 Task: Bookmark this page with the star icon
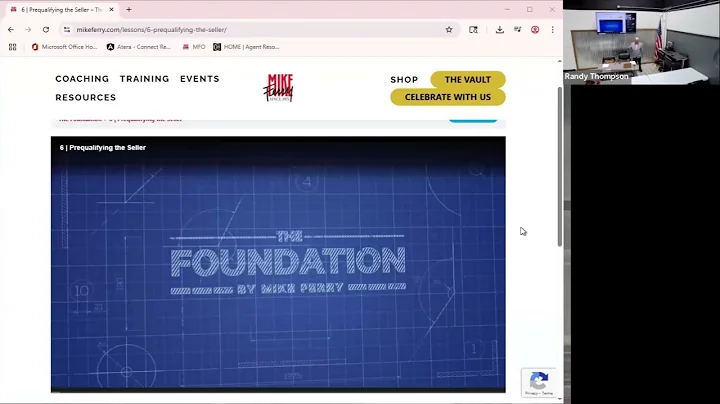[449, 29]
